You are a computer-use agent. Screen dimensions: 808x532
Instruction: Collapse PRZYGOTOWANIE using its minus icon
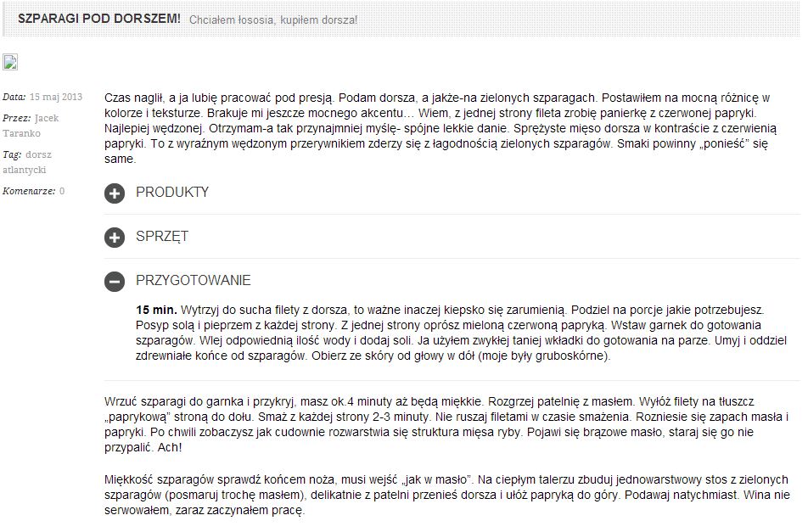pos(115,282)
